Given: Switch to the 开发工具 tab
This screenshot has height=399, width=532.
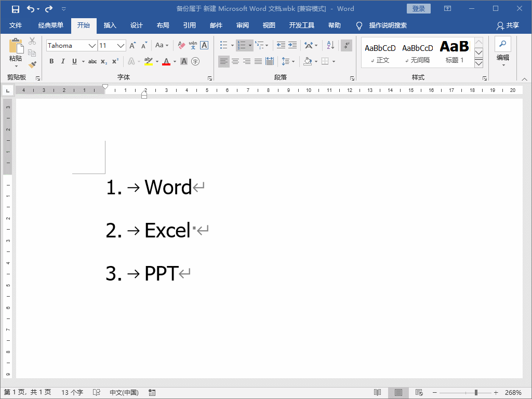Looking at the screenshot, I should (302, 25).
